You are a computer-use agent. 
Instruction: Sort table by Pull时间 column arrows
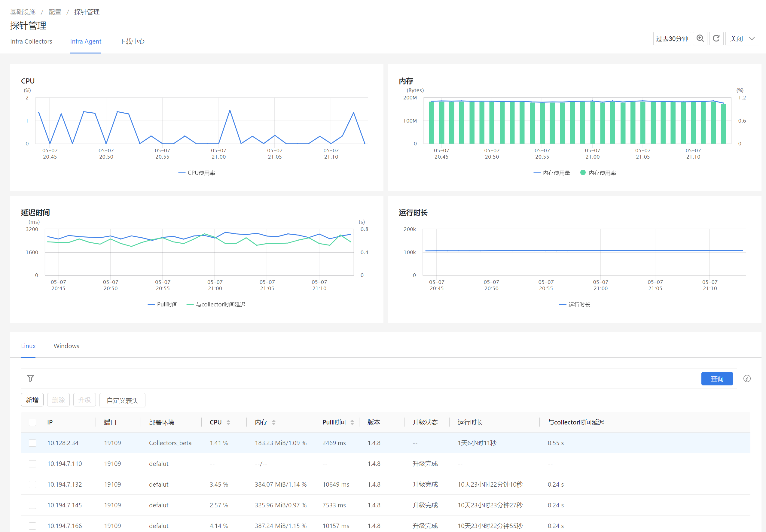(x=352, y=422)
